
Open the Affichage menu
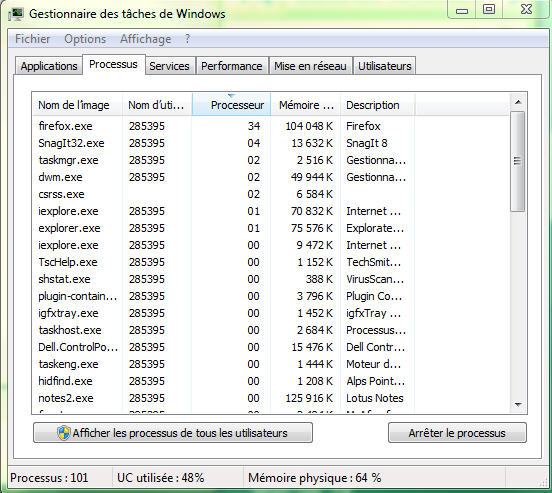tap(145, 39)
